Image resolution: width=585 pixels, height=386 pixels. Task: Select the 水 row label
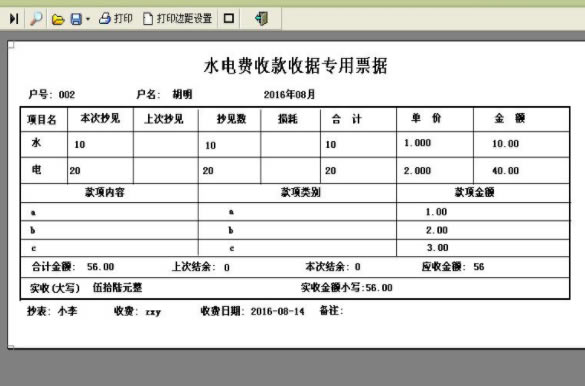point(36,142)
